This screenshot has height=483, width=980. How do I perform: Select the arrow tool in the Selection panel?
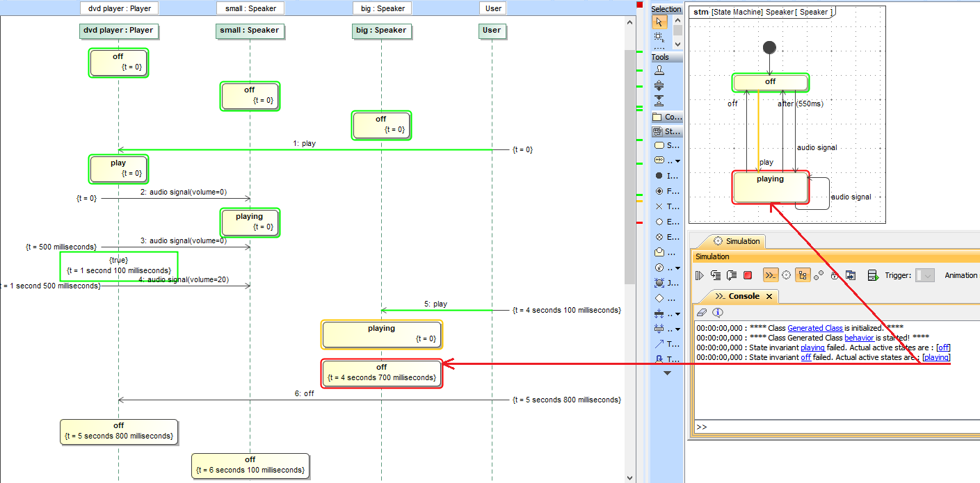pos(659,22)
